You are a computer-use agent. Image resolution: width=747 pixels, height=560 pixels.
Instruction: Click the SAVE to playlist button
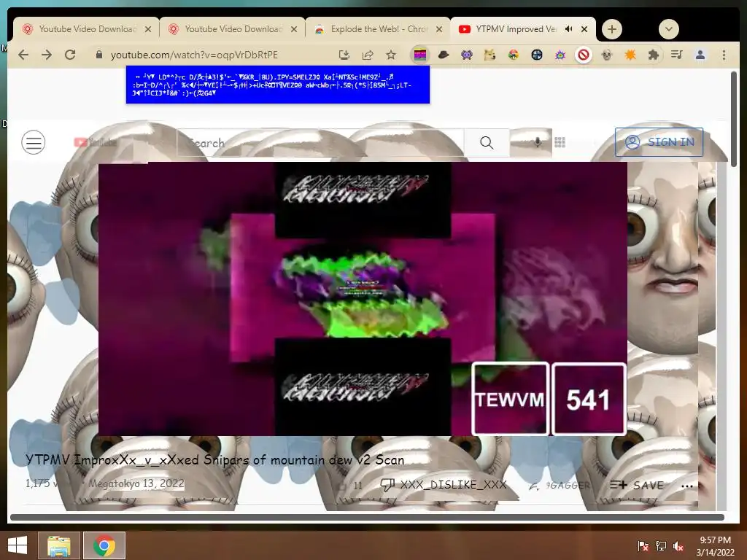tap(636, 485)
